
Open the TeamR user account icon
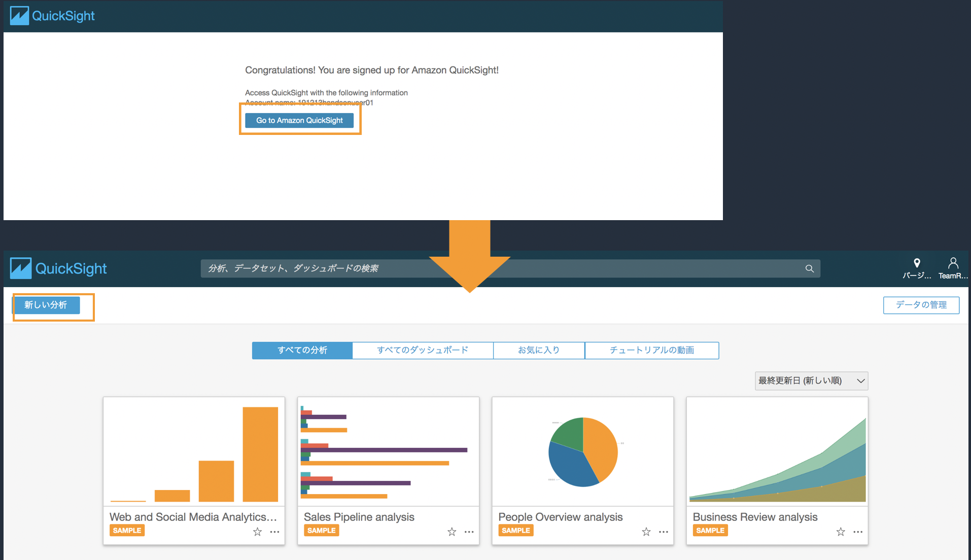point(953,268)
